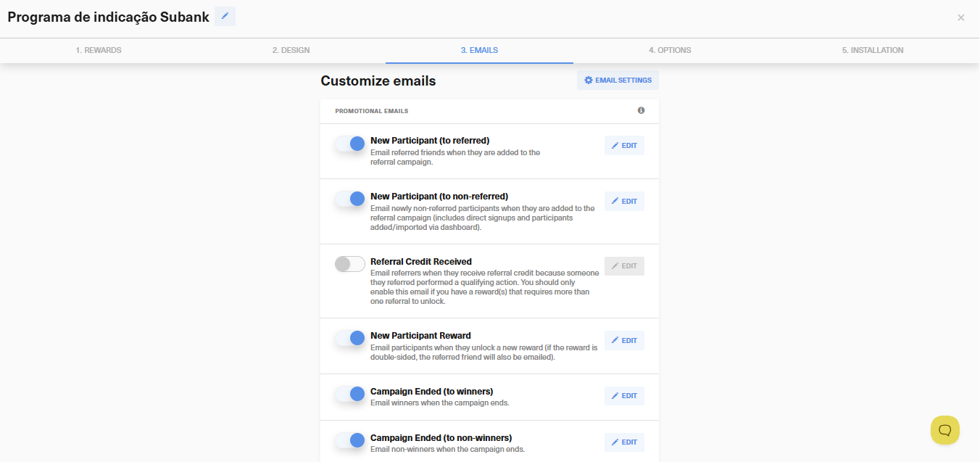Disable Campaign Ended (to non-winners) toggle
Screen dimensions: 980x462
350,440
